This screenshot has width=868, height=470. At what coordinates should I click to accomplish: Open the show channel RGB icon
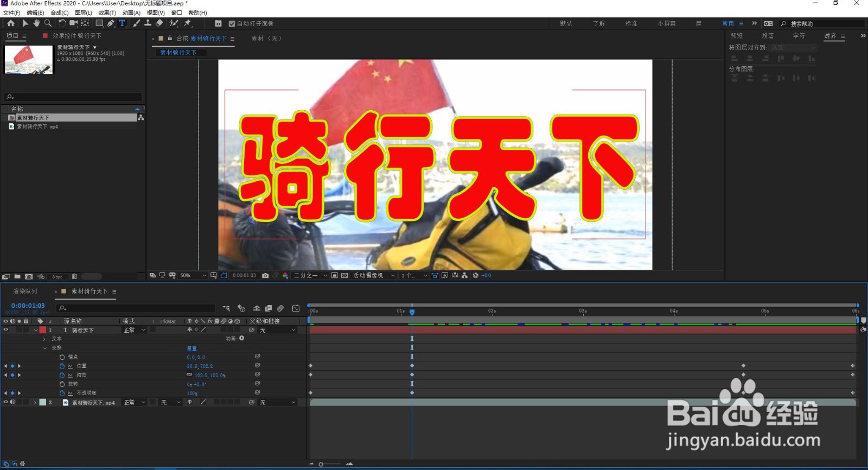coord(285,276)
